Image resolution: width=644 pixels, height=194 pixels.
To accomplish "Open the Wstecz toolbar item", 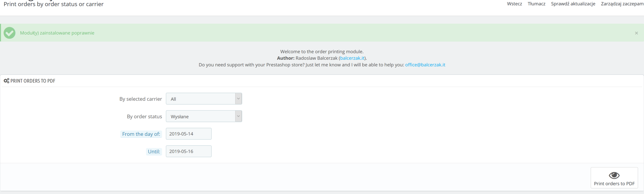I will click(x=514, y=4).
